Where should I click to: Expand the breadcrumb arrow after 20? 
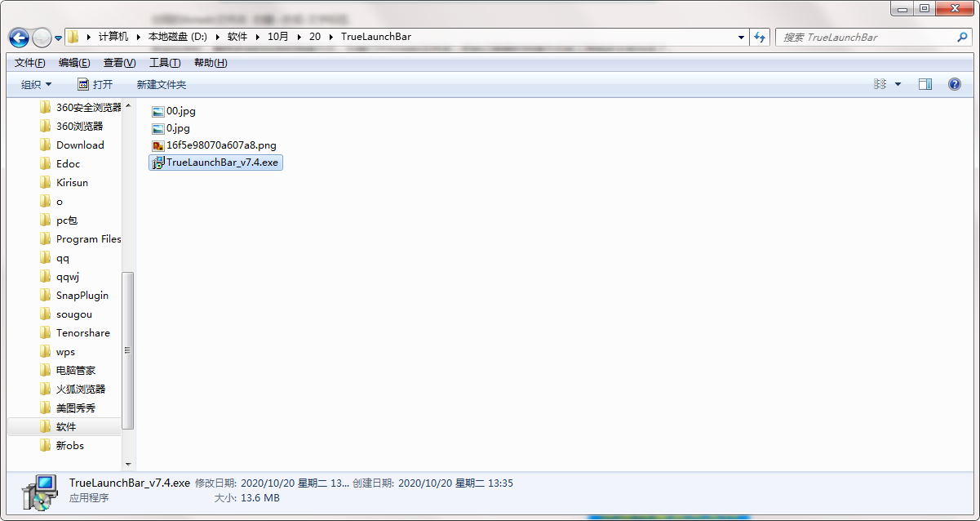click(x=330, y=38)
